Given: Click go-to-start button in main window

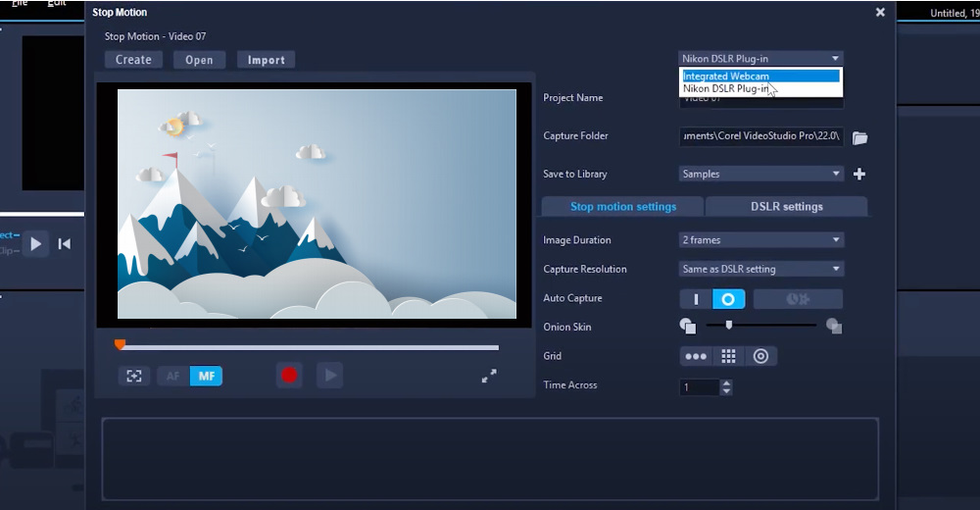Looking at the screenshot, I should 64,244.
